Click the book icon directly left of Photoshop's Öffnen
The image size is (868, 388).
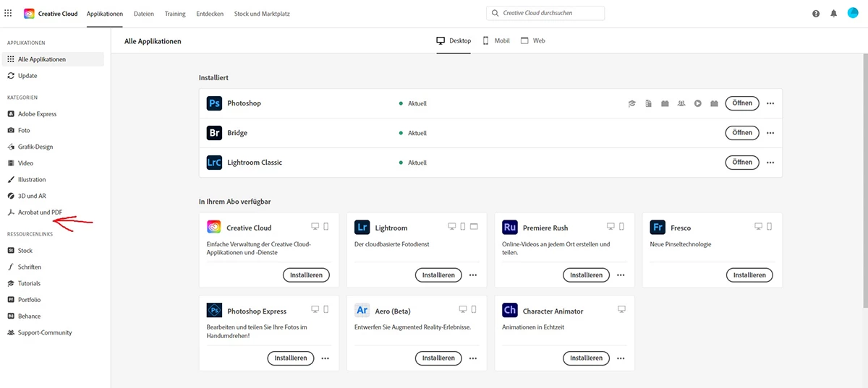tap(714, 103)
